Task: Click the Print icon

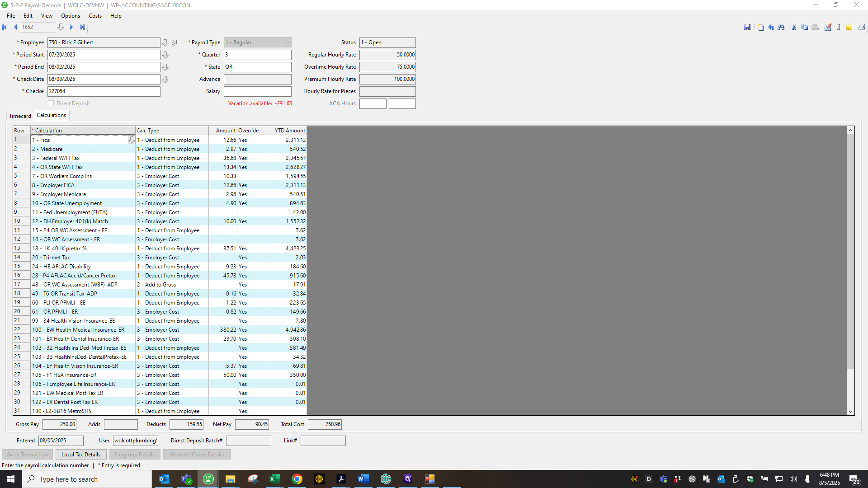Action: [x=862, y=28]
